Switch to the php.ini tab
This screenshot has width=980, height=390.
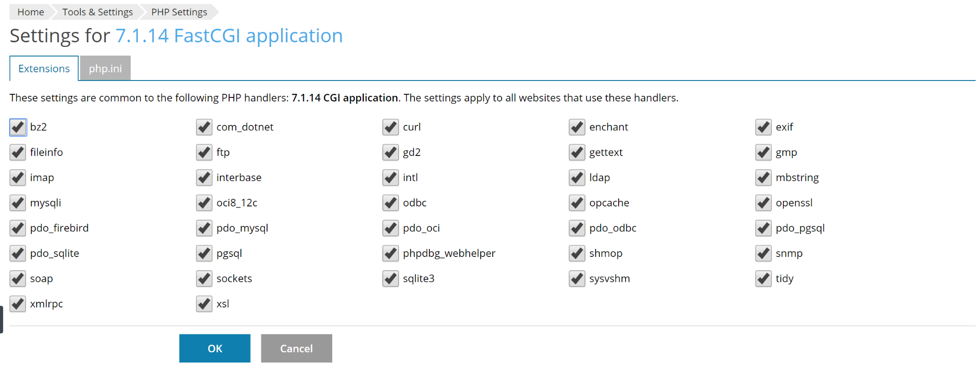point(105,68)
